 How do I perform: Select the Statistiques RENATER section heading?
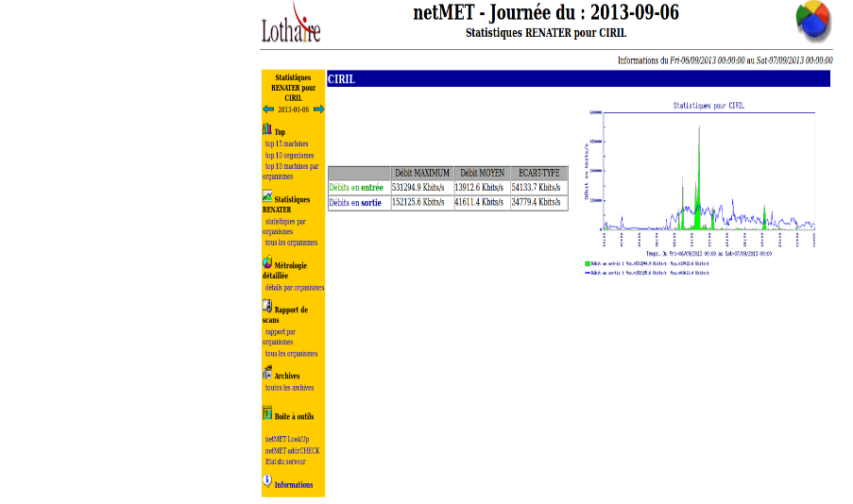click(x=286, y=205)
